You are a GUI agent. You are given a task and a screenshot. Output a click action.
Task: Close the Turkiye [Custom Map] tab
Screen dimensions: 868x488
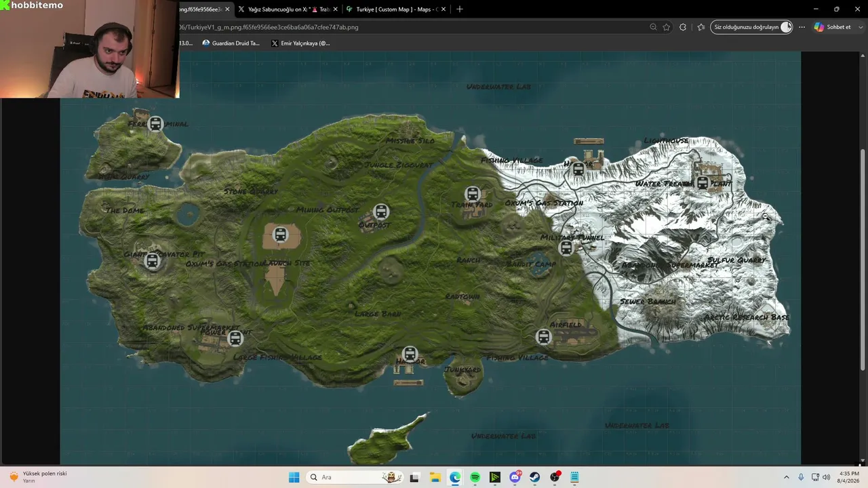coord(443,9)
